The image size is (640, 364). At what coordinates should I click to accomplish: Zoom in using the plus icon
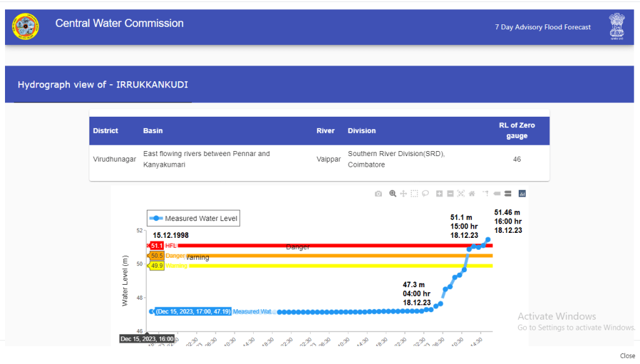[439, 194]
